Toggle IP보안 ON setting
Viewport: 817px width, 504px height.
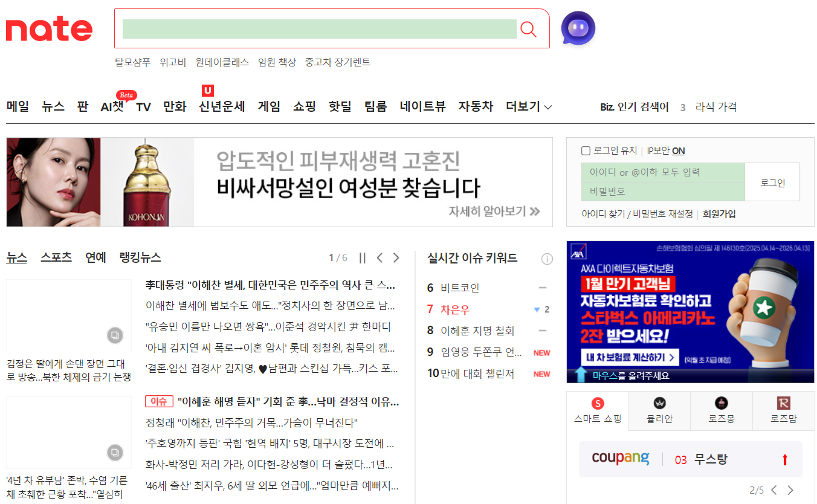click(678, 151)
